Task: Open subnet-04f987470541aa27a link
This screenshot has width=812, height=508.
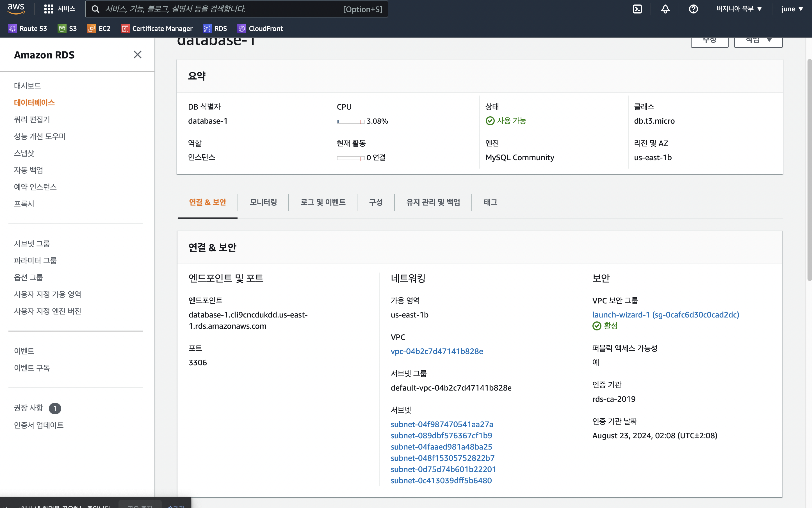Action: [x=442, y=424]
